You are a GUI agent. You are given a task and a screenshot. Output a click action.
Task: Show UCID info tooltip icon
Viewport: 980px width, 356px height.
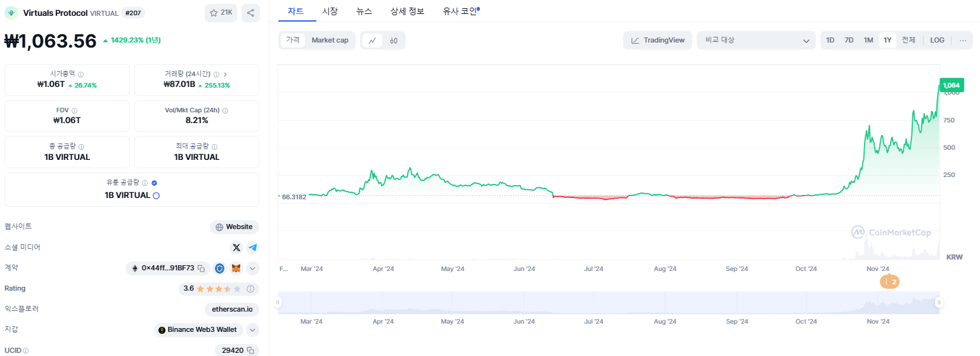point(26,350)
